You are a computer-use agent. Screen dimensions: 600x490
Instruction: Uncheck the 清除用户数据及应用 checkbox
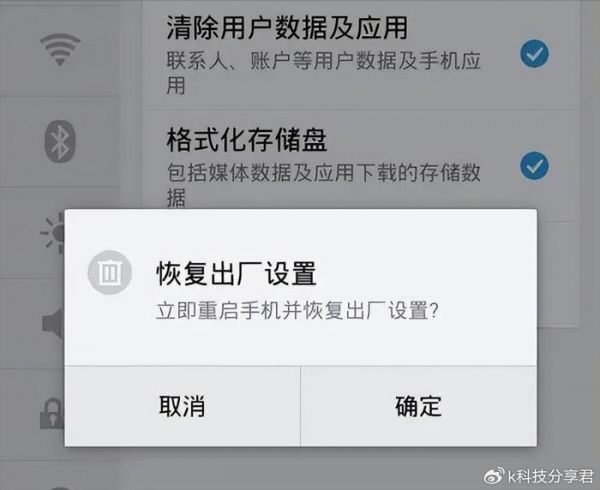click(534, 54)
